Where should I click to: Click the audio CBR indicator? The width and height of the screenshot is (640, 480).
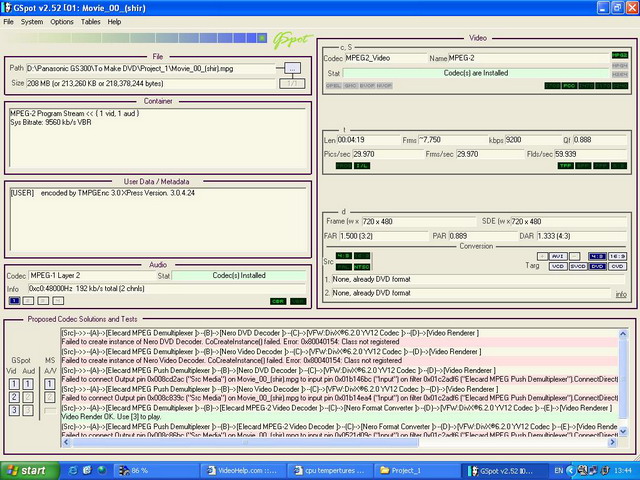278,301
